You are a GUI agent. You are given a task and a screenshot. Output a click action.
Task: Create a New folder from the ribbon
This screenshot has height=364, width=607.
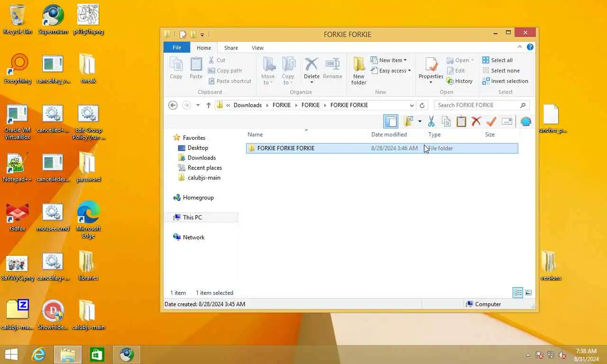coord(359,71)
